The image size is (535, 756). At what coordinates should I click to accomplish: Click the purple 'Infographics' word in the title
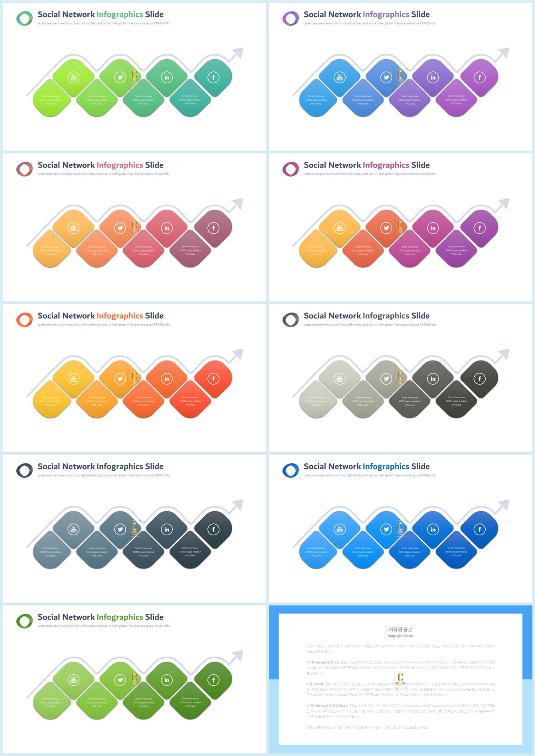point(386,15)
